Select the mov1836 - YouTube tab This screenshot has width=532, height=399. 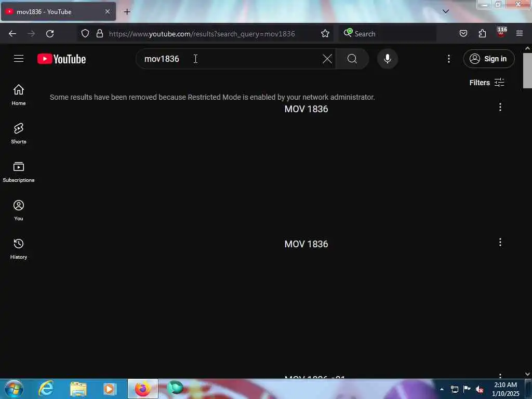click(58, 12)
